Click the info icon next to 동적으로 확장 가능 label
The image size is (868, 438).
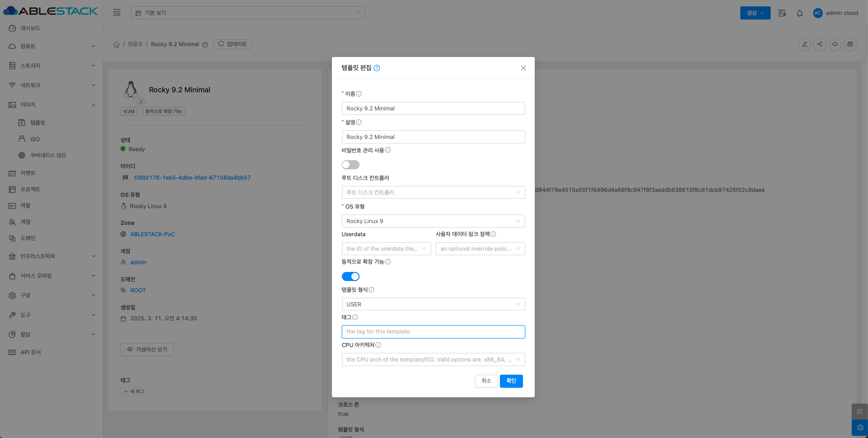pos(388,262)
